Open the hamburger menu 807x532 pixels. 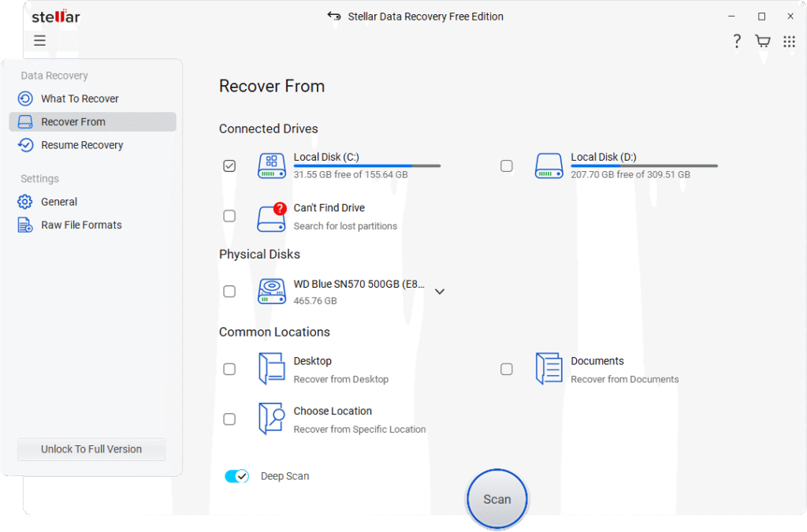[x=39, y=40]
